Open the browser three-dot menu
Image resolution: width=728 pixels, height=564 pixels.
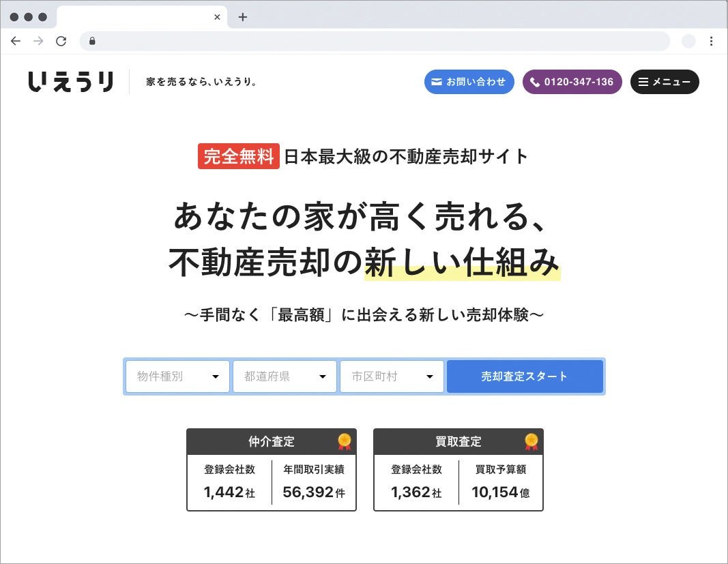pyautogui.click(x=712, y=41)
